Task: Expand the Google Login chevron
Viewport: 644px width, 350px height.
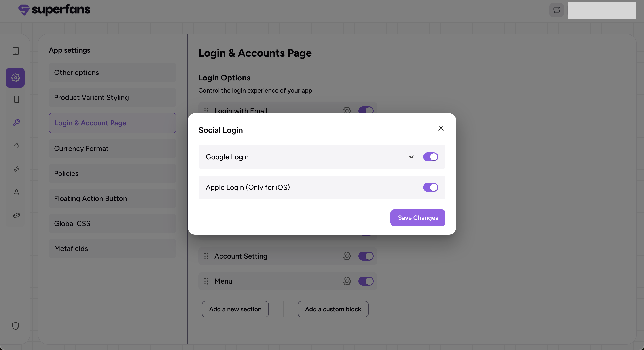Action: click(x=411, y=157)
